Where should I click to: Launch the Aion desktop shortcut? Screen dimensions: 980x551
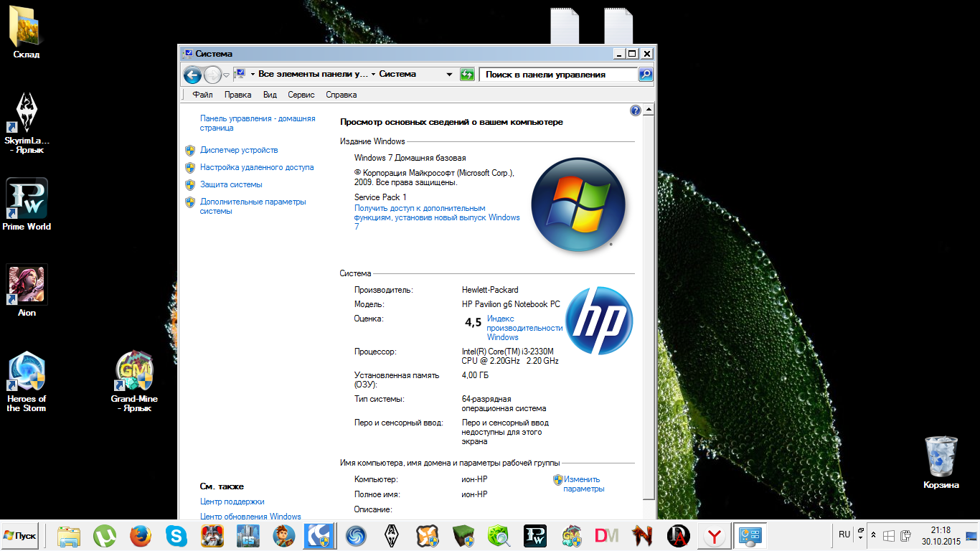pos(27,290)
